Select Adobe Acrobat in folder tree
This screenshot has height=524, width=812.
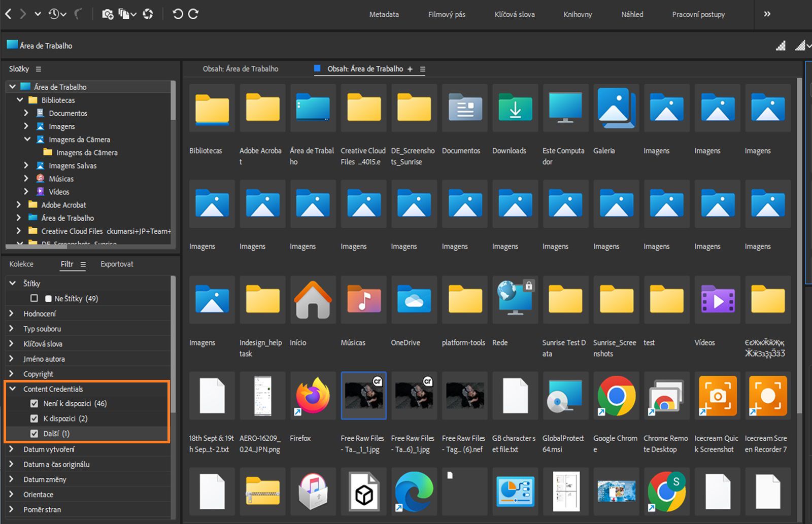pyautogui.click(x=64, y=205)
